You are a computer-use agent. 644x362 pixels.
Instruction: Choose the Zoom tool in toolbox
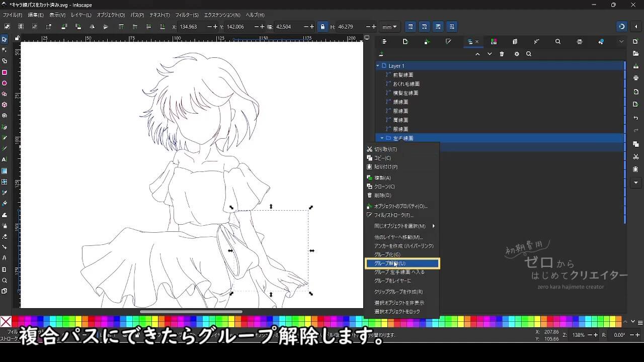coord(5,281)
